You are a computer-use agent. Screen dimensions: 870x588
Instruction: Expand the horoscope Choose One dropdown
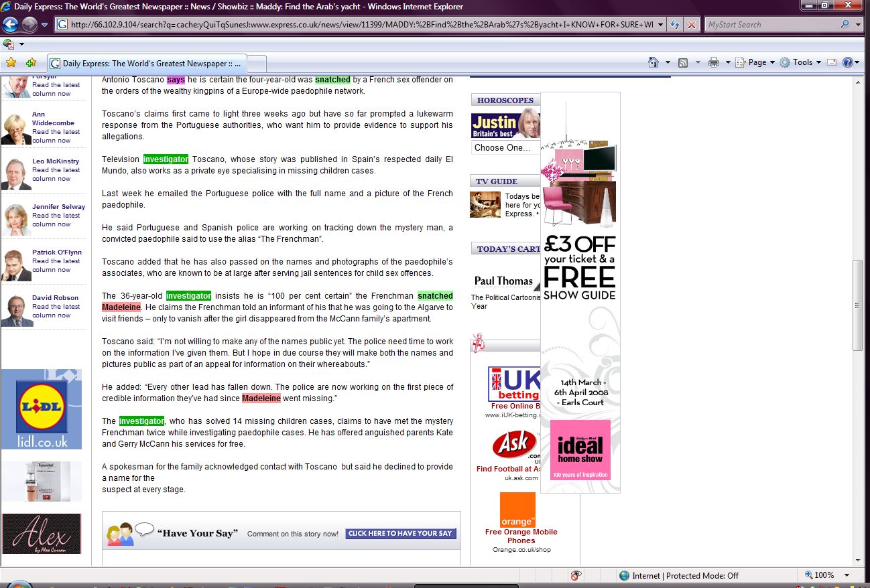click(x=505, y=148)
